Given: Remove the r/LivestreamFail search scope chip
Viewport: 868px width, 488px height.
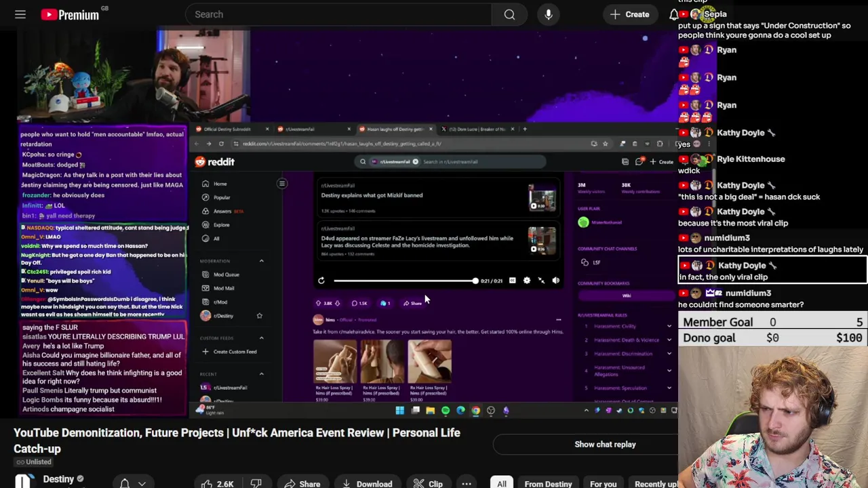Looking at the screenshot, I should click(x=415, y=162).
